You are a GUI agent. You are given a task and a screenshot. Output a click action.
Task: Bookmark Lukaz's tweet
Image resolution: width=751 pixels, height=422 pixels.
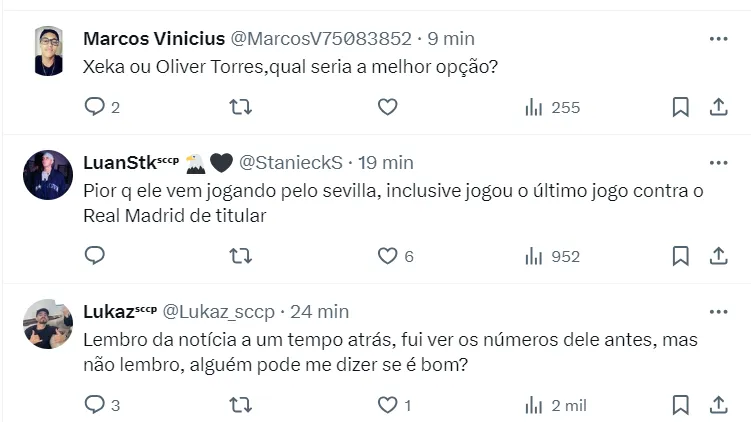(680, 405)
